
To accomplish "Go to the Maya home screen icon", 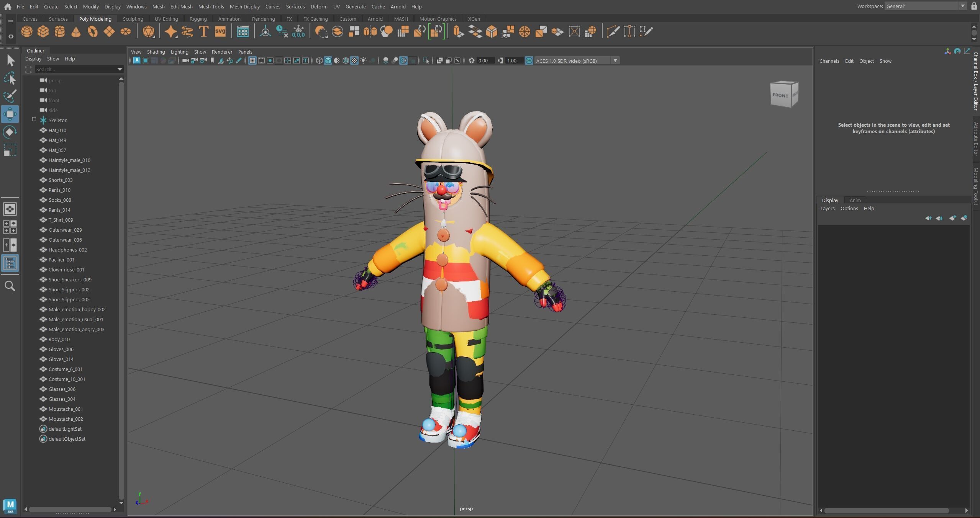I will coord(7,7).
